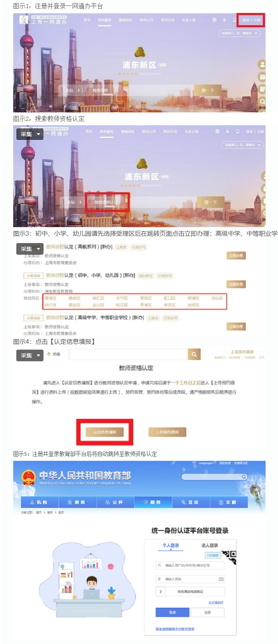Click the globe language icon in figure 1 header

coord(214,20)
